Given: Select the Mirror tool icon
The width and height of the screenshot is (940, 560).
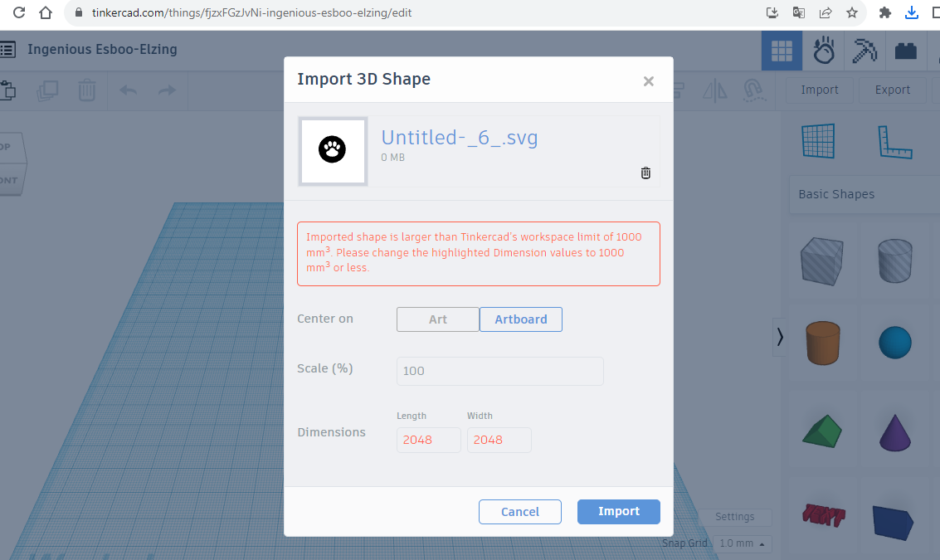Looking at the screenshot, I should click(x=714, y=90).
